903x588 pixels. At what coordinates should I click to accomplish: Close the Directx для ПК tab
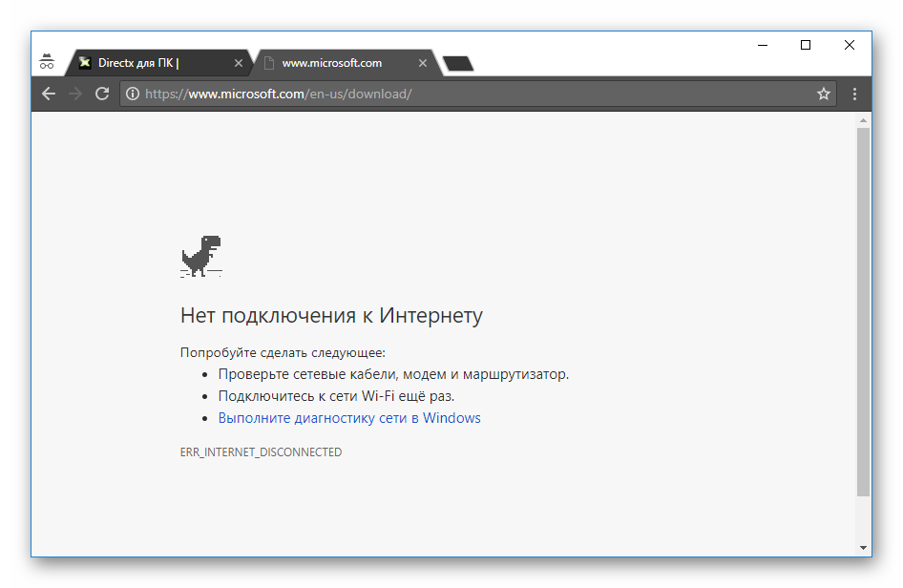point(238,62)
